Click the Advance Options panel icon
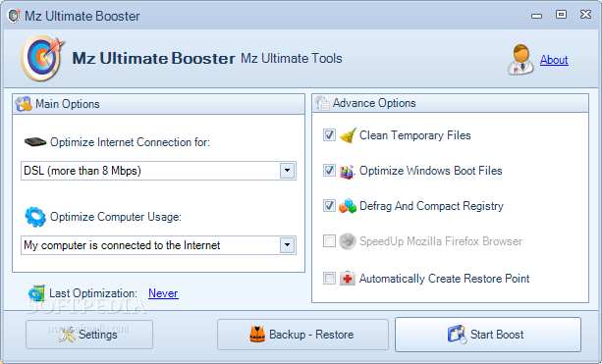The image size is (602, 364). [322, 103]
